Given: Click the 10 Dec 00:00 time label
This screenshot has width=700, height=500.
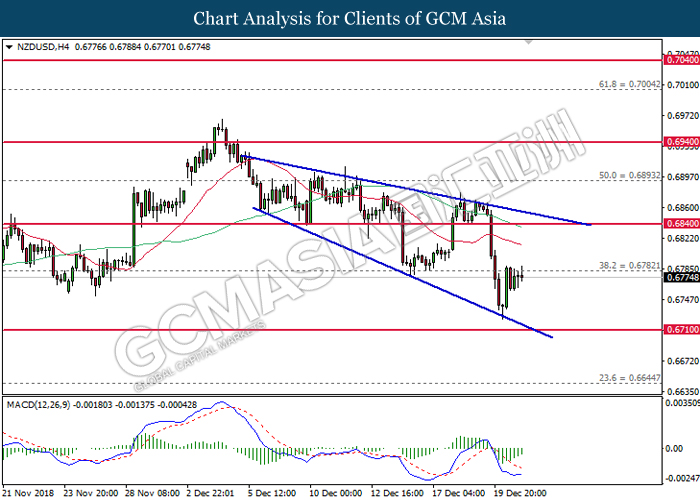Looking at the screenshot, I should point(336,493).
